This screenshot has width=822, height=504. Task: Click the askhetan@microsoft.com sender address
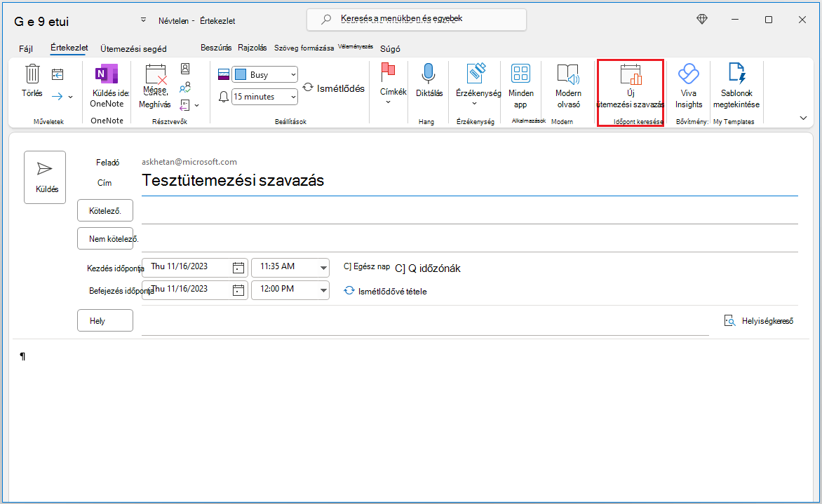click(x=189, y=162)
